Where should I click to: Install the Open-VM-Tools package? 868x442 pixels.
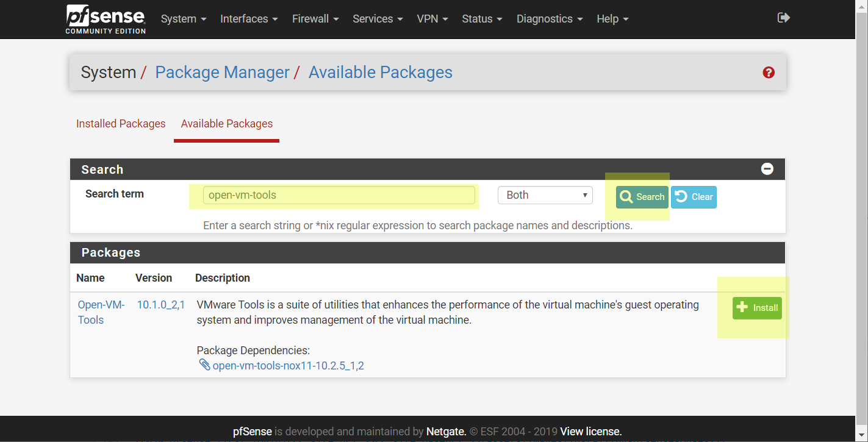point(757,308)
